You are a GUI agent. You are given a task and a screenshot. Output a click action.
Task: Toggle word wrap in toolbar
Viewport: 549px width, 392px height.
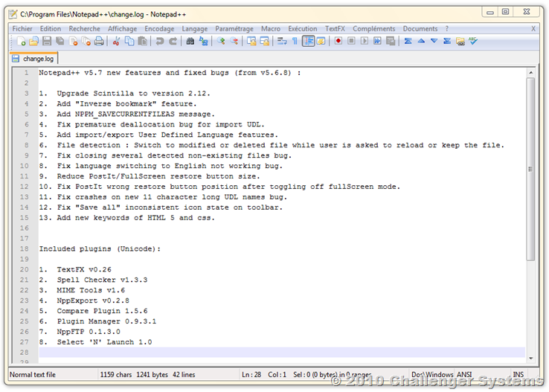coord(282,42)
